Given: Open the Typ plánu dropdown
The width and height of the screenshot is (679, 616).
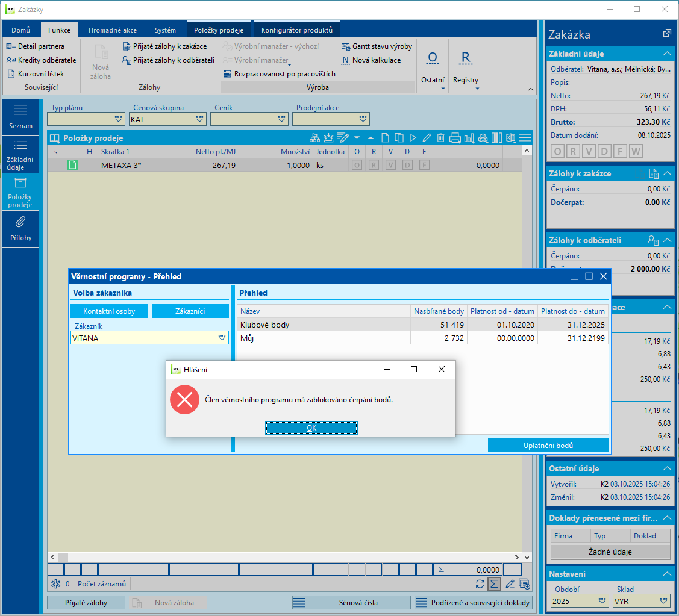Looking at the screenshot, I should pyautogui.click(x=118, y=119).
